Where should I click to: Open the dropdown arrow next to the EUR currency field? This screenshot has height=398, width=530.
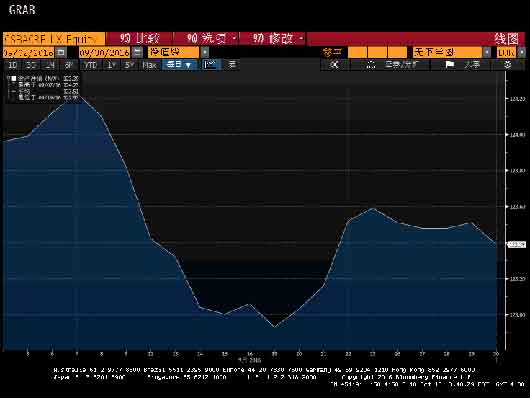pos(522,52)
